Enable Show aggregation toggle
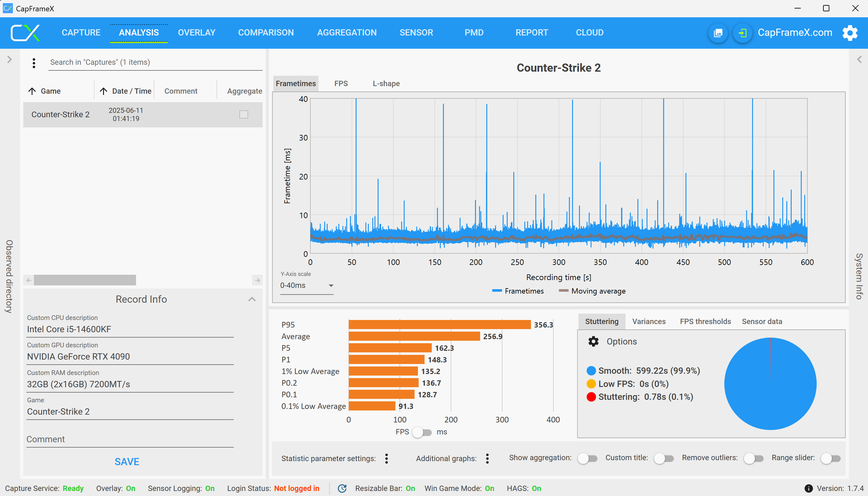This screenshot has height=496, width=868. click(x=587, y=459)
